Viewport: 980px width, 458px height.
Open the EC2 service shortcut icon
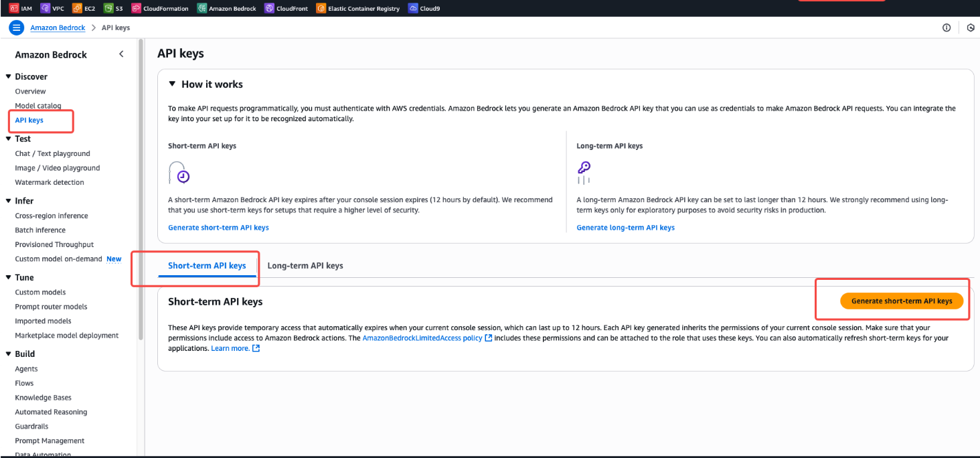click(x=76, y=8)
